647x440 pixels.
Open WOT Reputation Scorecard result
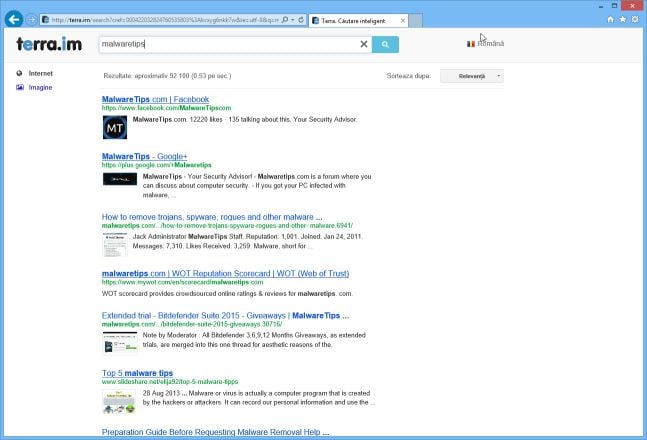pyautogui.click(x=225, y=274)
